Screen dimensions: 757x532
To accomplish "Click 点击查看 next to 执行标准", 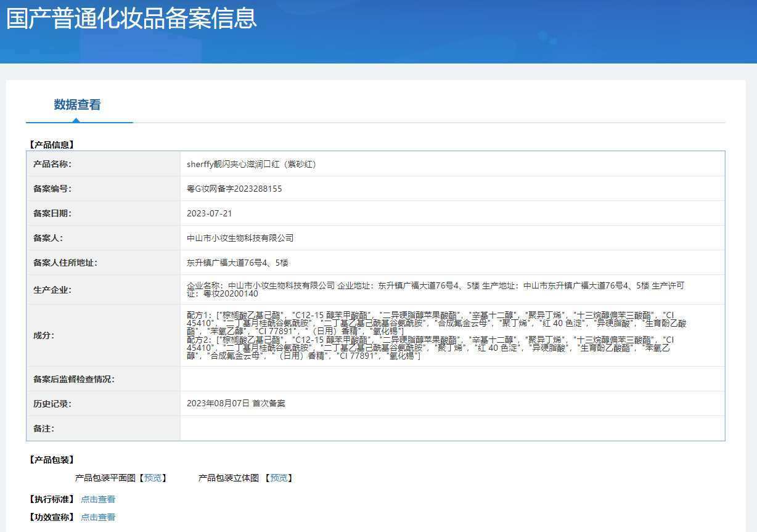I will pyautogui.click(x=97, y=499).
